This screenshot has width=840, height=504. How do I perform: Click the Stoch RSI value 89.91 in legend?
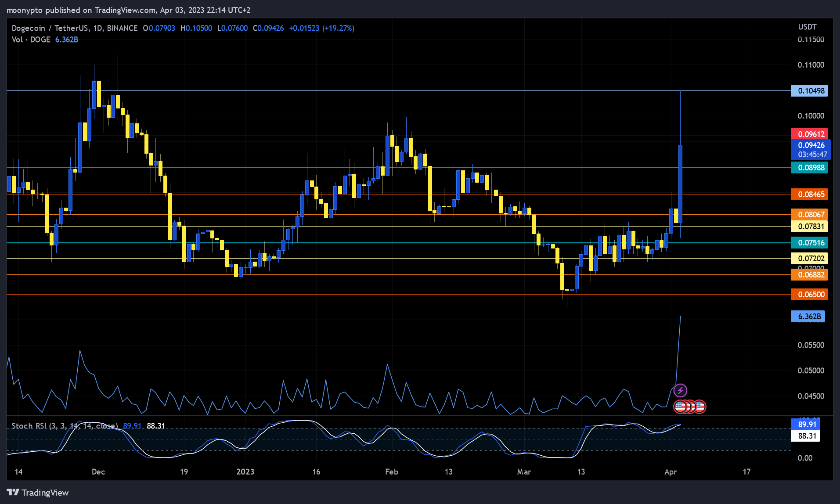tap(132, 426)
